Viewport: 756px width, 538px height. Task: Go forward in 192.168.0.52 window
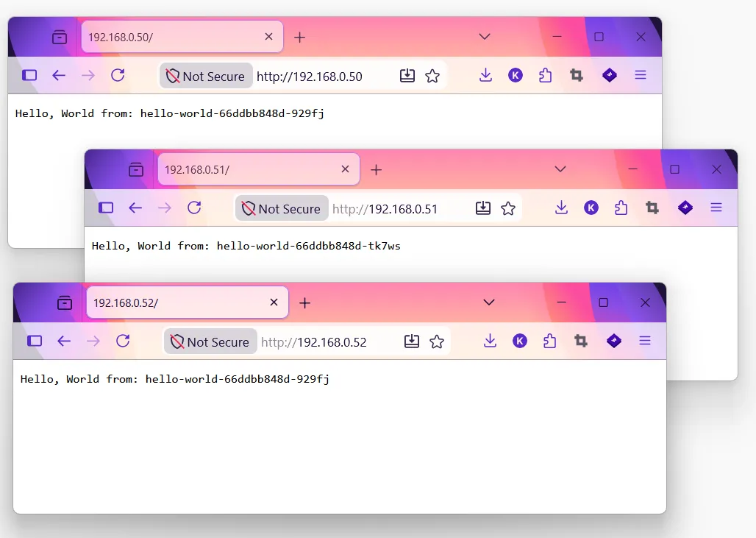(x=93, y=341)
